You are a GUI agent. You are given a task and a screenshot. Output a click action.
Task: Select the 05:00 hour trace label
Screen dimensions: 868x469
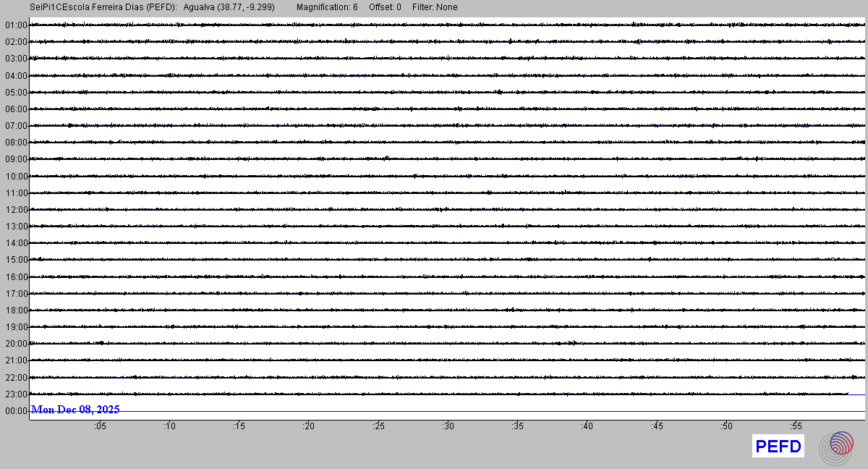(x=16, y=93)
